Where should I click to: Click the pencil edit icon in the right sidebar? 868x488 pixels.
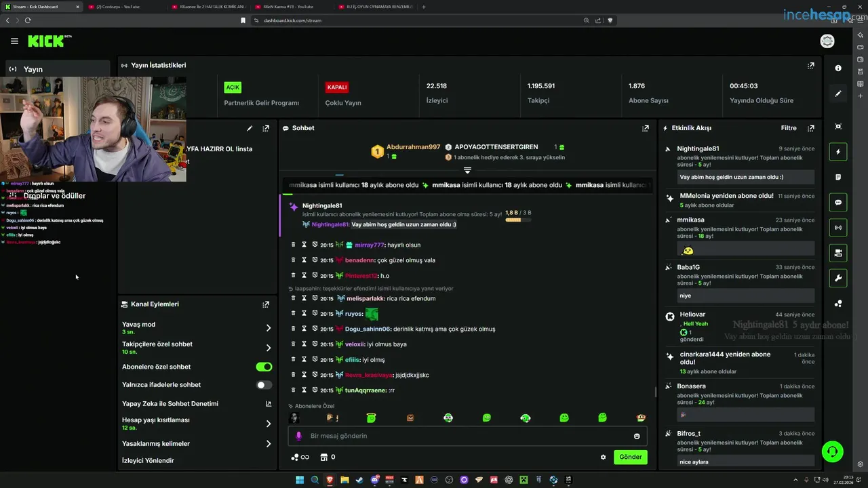click(x=838, y=94)
